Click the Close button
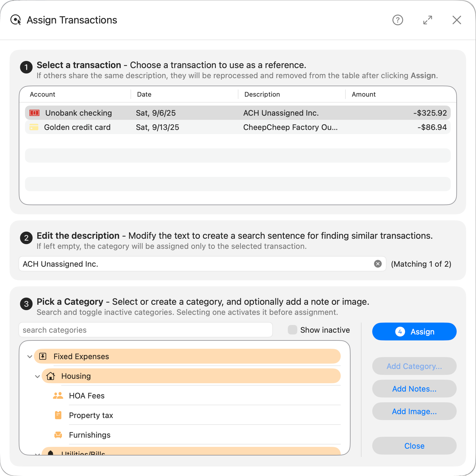This screenshot has height=476, width=476. point(414,446)
